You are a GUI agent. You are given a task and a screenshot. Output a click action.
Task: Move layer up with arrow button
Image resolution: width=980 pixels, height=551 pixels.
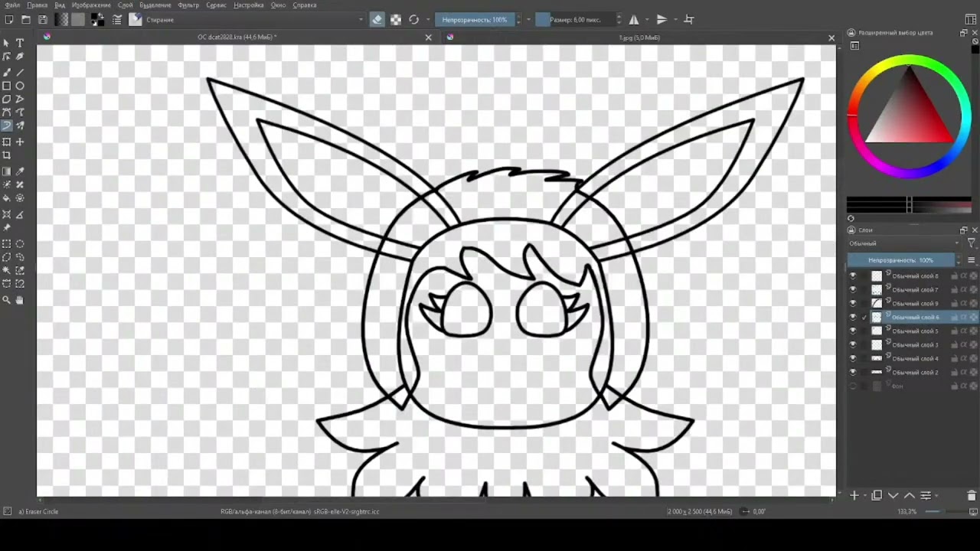click(x=910, y=496)
